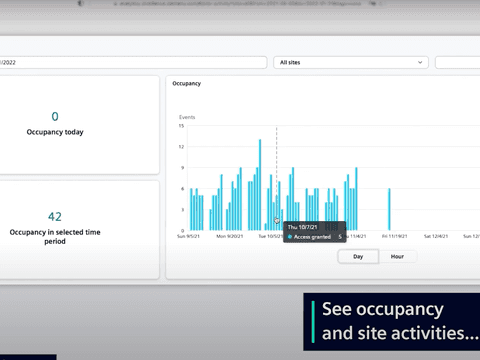Click the Events y-axis label
This screenshot has height=360, width=480.
pyautogui.click(x=187, y=117)
